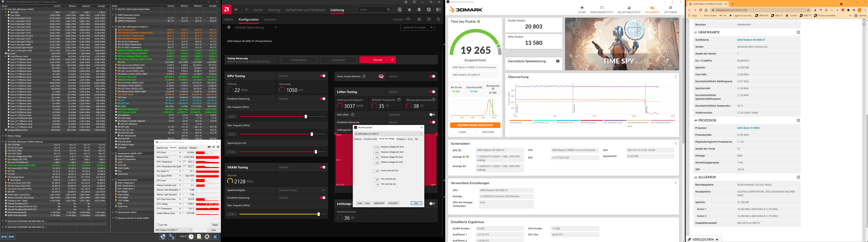Click Spannung (in mV) slider handle
Image resolution: width=868 pixels, height=242 pixels.
(x=316, y=152)
